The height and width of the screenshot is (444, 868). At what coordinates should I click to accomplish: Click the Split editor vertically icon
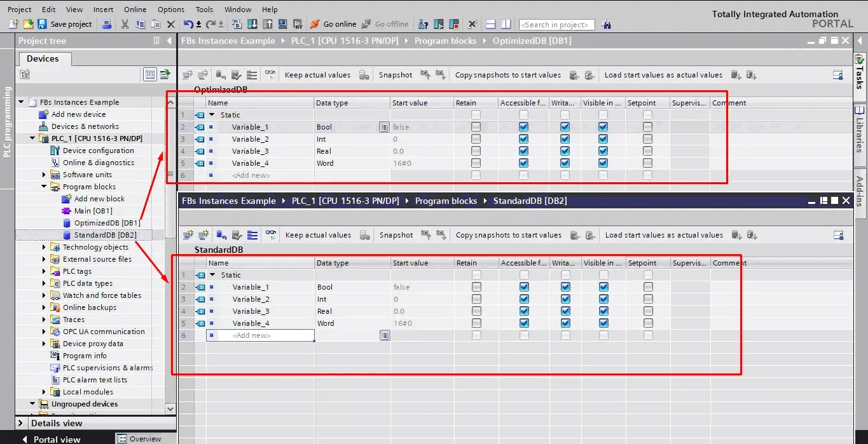point(506,24)
